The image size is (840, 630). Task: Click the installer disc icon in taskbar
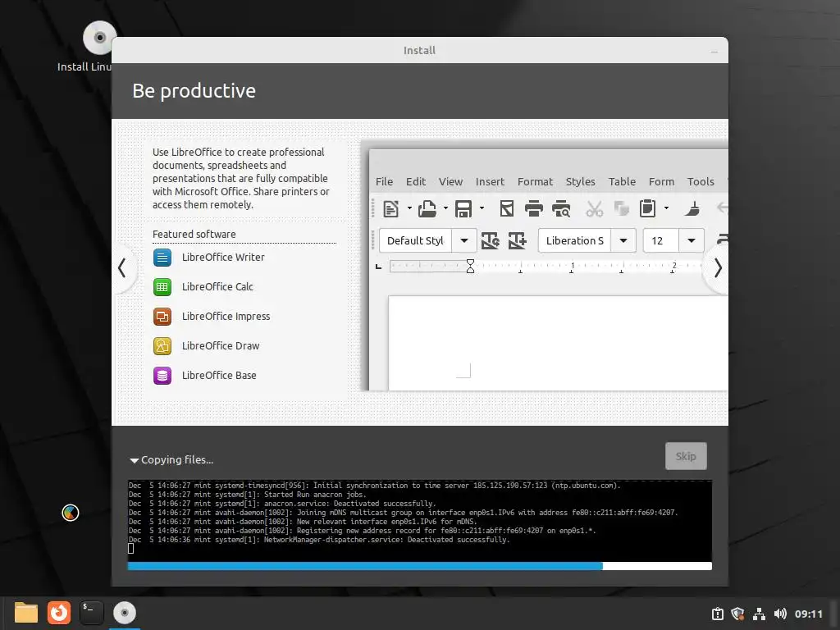[x=125, y=613]
